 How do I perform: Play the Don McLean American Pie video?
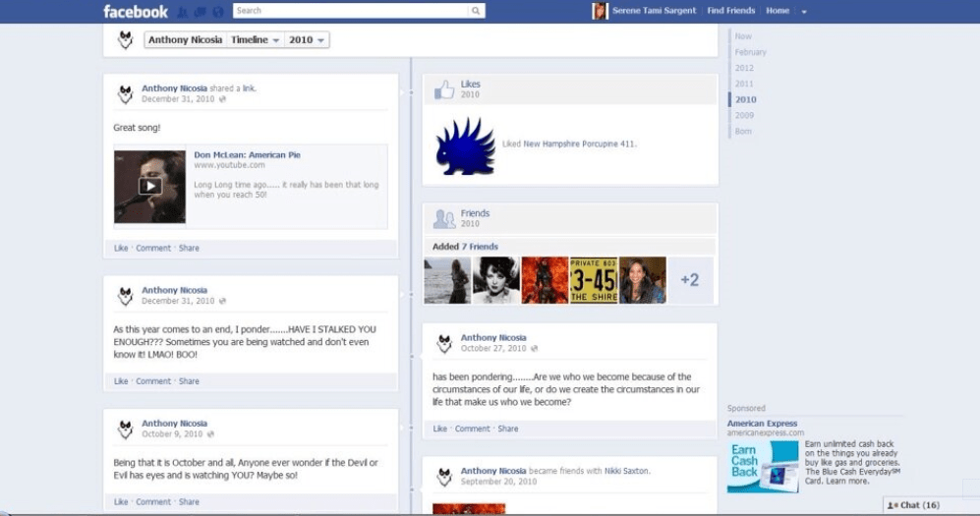(x=149, y=186)
